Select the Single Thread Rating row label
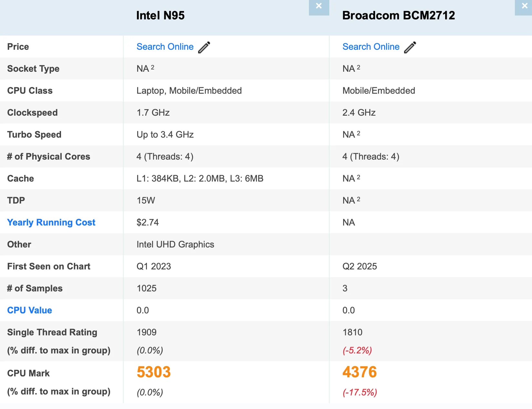The image size is (532, 409). (52, 332)
